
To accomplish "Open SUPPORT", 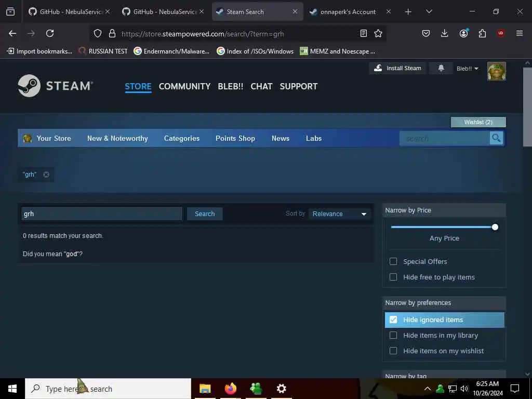I will click(x=299, y=87).
